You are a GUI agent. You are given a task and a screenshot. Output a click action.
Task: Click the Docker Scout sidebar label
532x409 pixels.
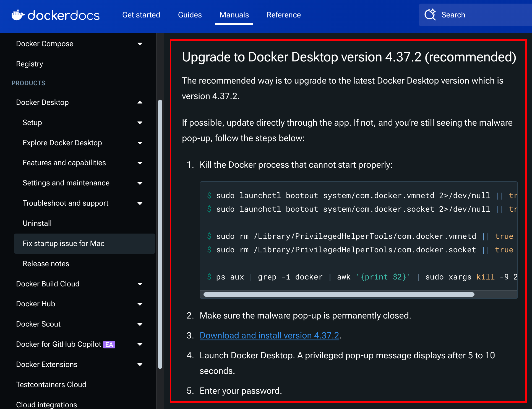[x=38, y=324]
